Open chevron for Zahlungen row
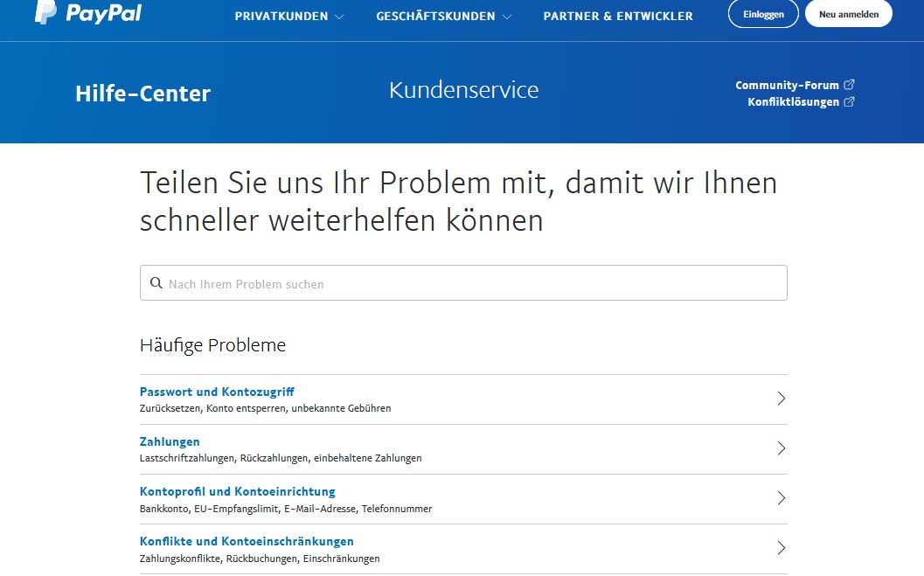 pyautogui.click(x=782, y=448)
